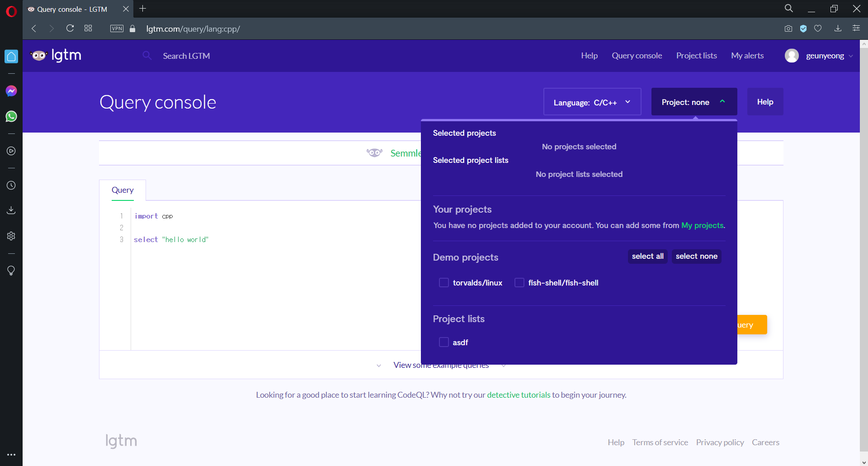This screenshot has height=466, width=868.
Task: Open the footer Help link
Action: tap(616, 442)
